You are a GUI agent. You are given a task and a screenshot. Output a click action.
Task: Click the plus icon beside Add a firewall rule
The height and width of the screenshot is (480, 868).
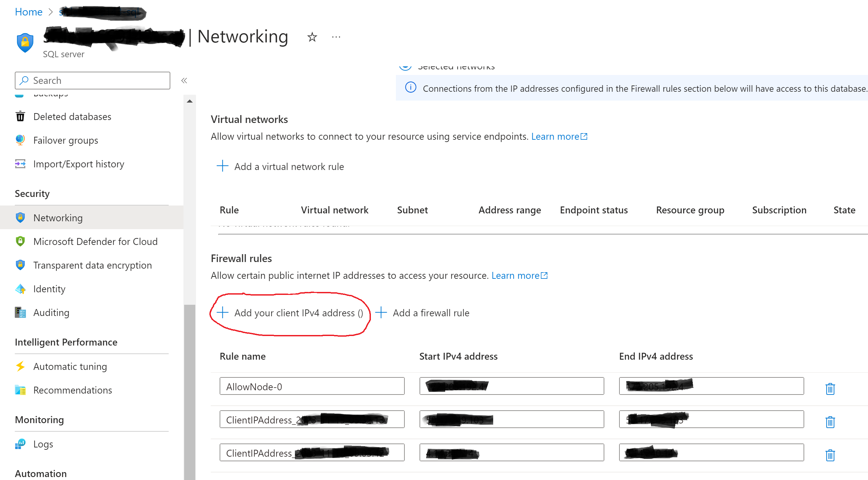381,312
